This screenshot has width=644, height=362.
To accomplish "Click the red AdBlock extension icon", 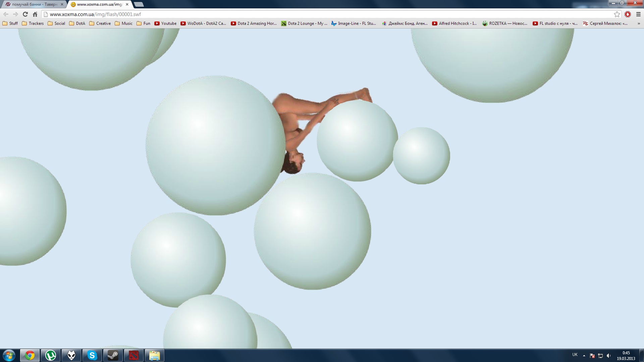I will coord(628,14).
